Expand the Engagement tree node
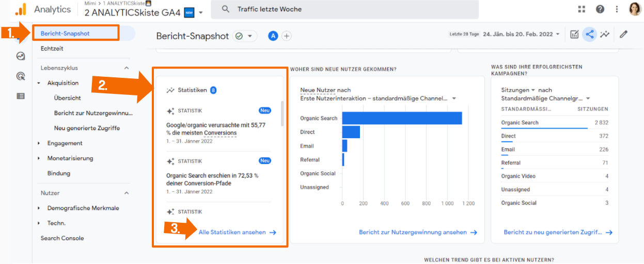Image resolution: width=644 pixels, height=264 pixels. pyautogui.click(x=39, y=143)
